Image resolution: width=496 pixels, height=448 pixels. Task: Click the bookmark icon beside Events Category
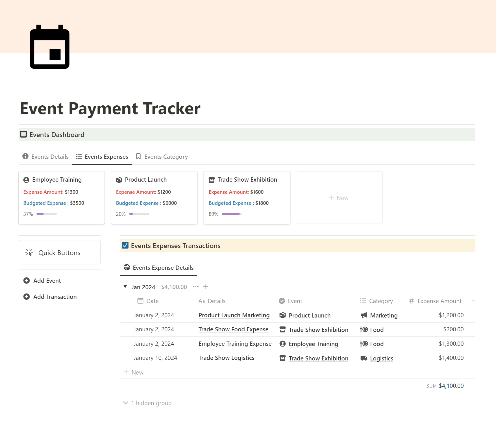(138, 156)
